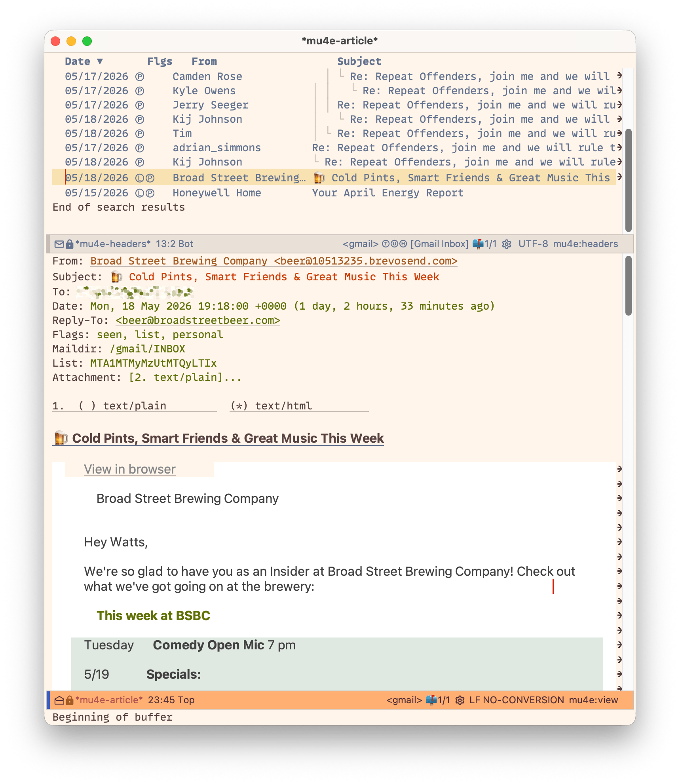Click the mu4e:view mode name

coord(593,700)
